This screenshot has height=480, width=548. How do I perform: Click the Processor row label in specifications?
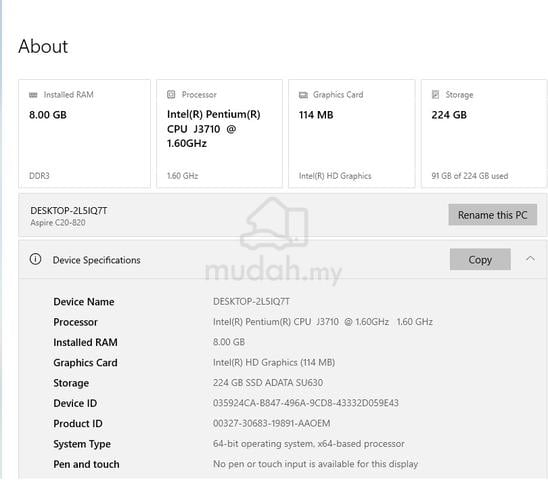pos(75,322)
